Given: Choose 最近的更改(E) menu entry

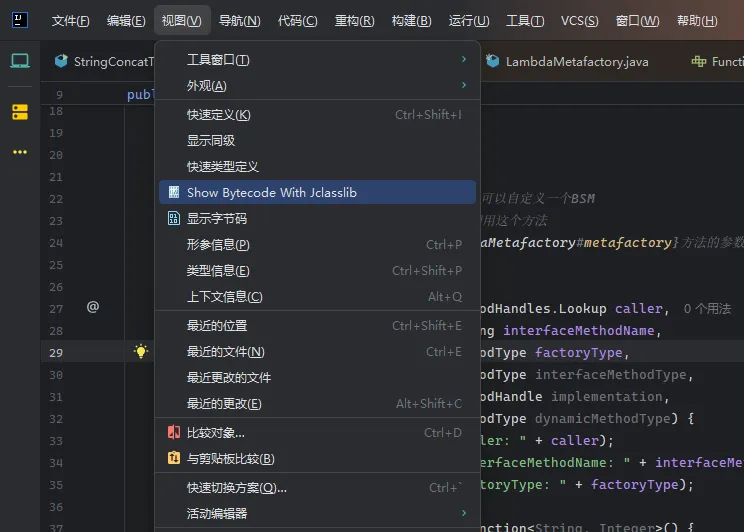Looking at the screenshot, I should (317, 403).
